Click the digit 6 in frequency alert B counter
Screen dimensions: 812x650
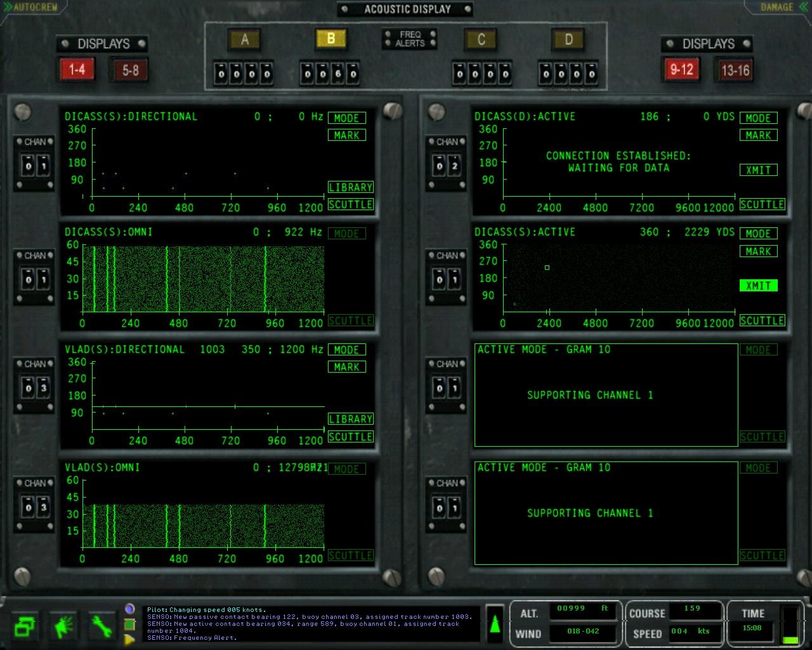pyautogui.click(x=338, y=74)
